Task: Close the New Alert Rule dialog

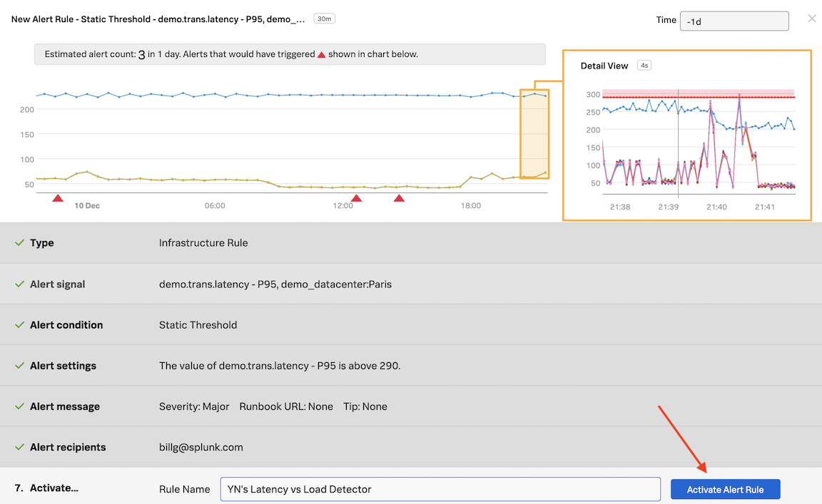Action: [x=811, y=19]
